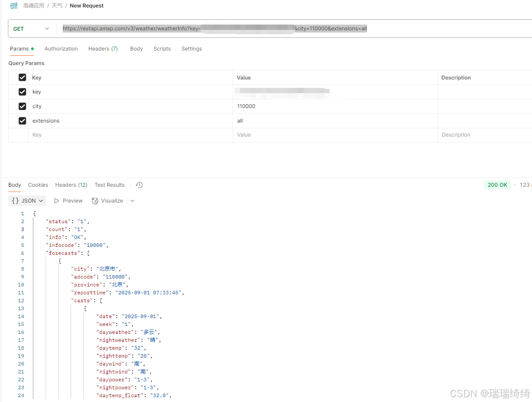Image resolution: width=532 pixels, height=402 pixels.
Task: Open the JSON format dropdown
Action: pyautogui.click(x=27, y=201)
